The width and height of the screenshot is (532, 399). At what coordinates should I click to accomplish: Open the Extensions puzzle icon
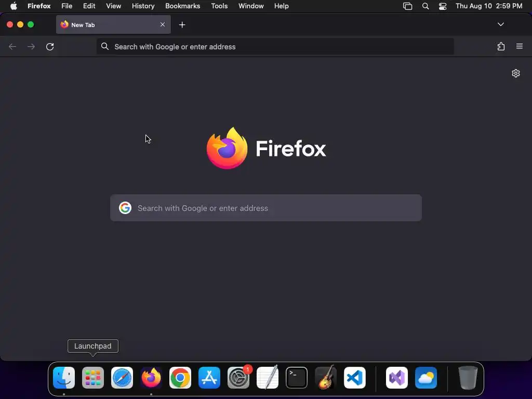(501, 46)
